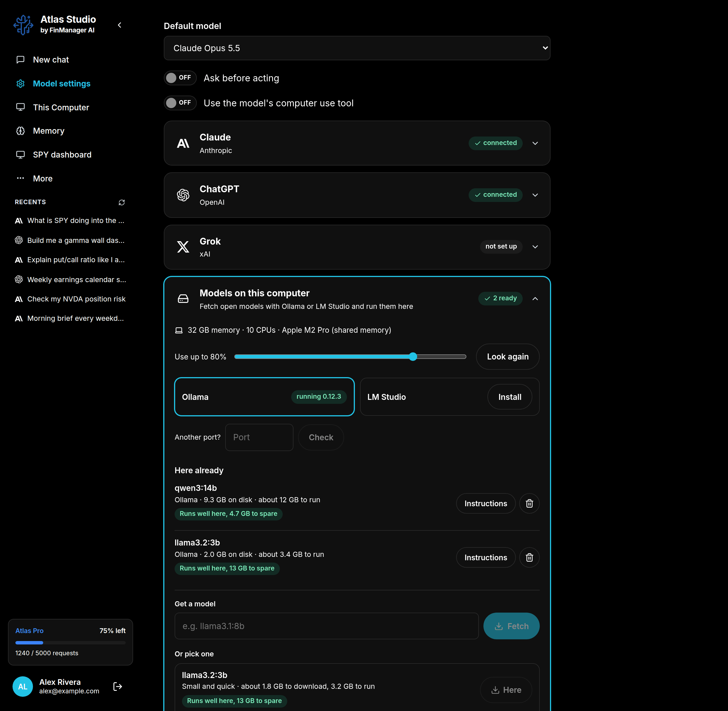This screenshot has width=728, height=711.
Task: Click the three-dots More icon
Action: (20, 178)
